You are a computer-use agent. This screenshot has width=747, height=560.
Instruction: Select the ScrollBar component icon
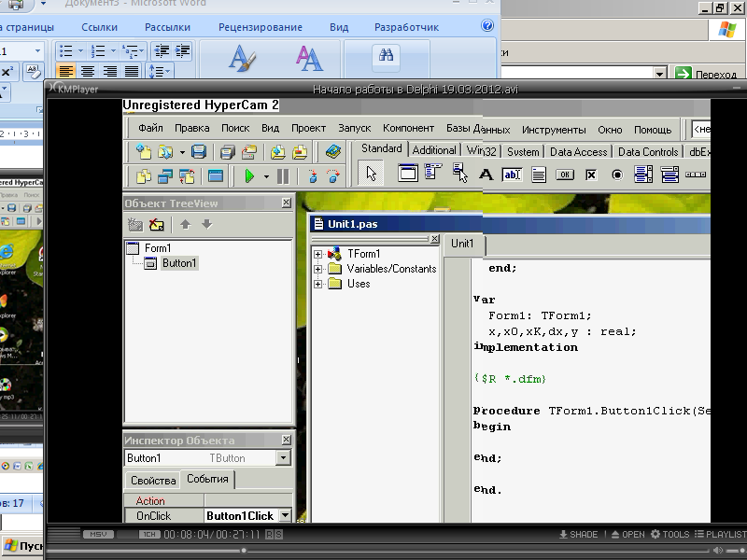(696, 175)
